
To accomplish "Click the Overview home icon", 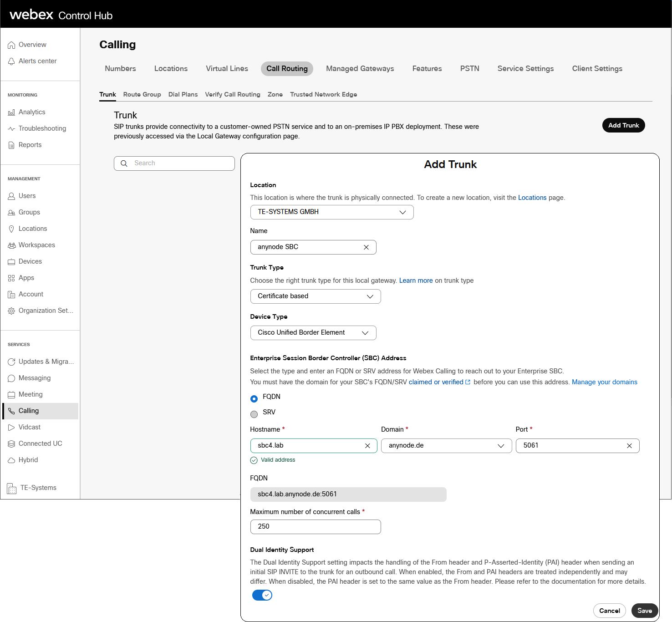I will click(11, 45).
